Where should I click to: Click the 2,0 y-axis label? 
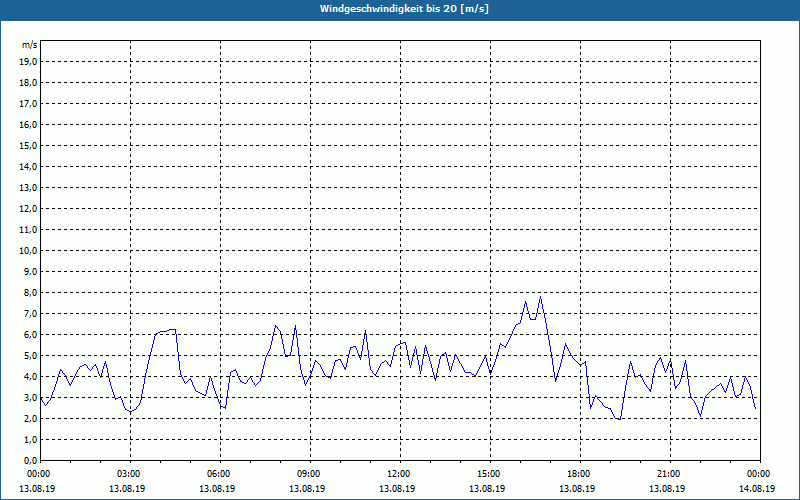click(30, 418)
